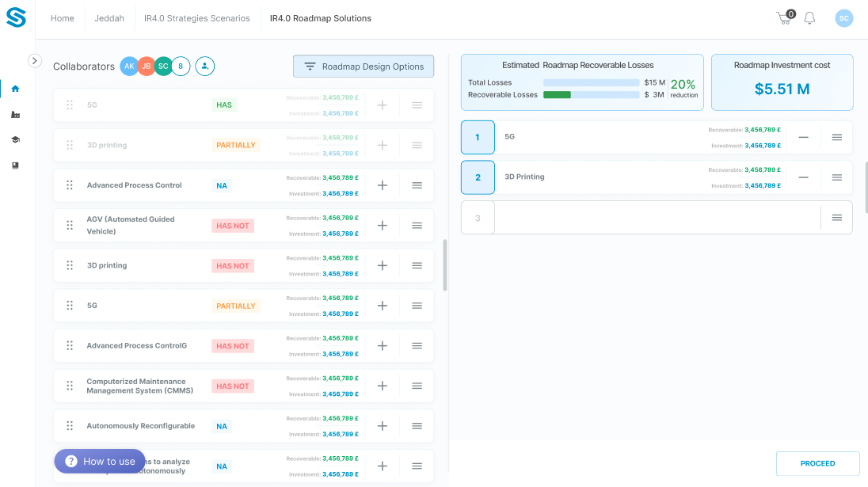Add AGV (Automated Guided Vehicle) with plus icon

coord(382,226)
